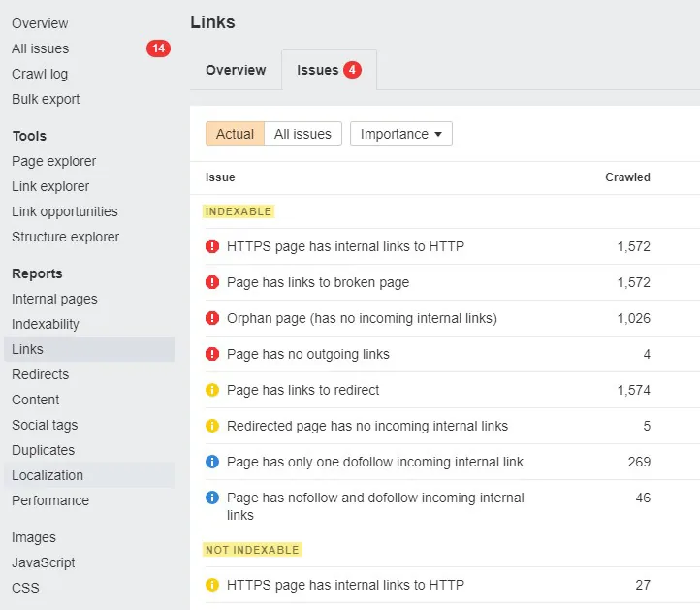
Task: Click the red 4 badge on the Issues tab
Action: point(352,70)
